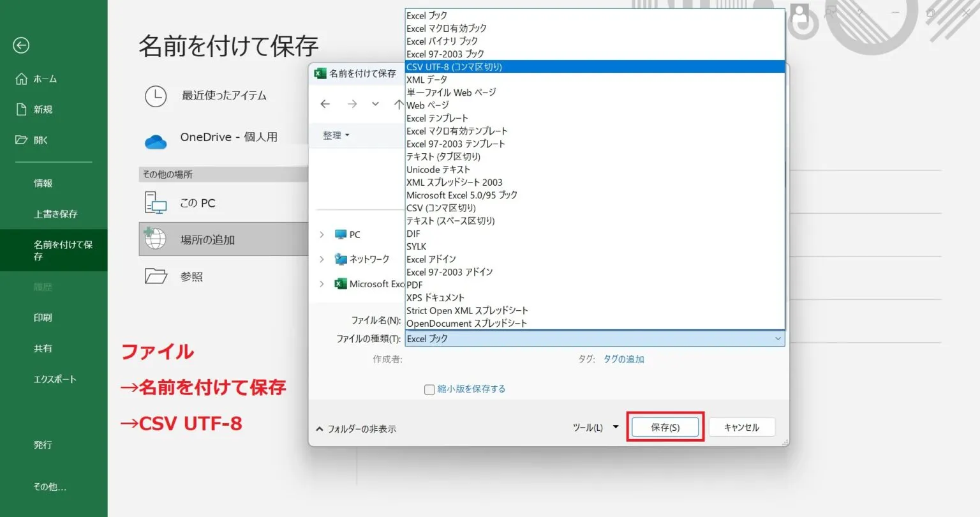This screenshot has height=517, width=980.
Task: Open 参照 via the folder icon
Action: [x=155, y=276]
